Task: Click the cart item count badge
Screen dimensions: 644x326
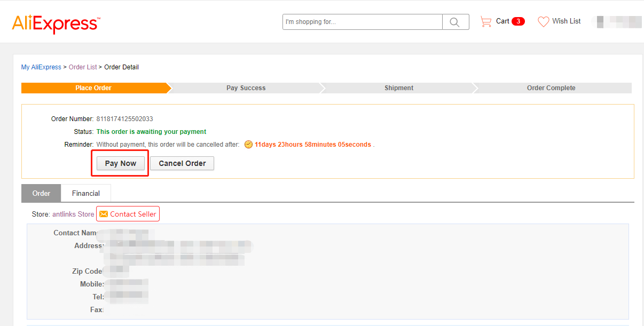Action: 518,21
